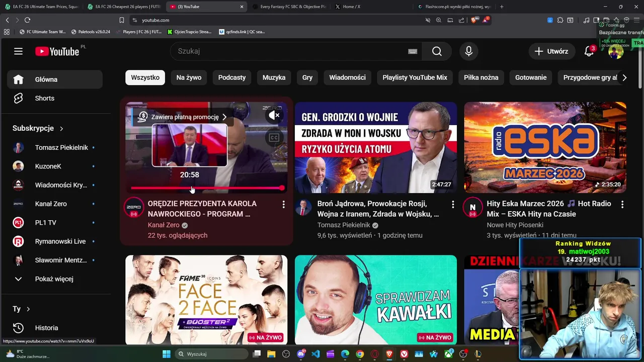Select the Na żywo filter chip

tap(189, 77)
